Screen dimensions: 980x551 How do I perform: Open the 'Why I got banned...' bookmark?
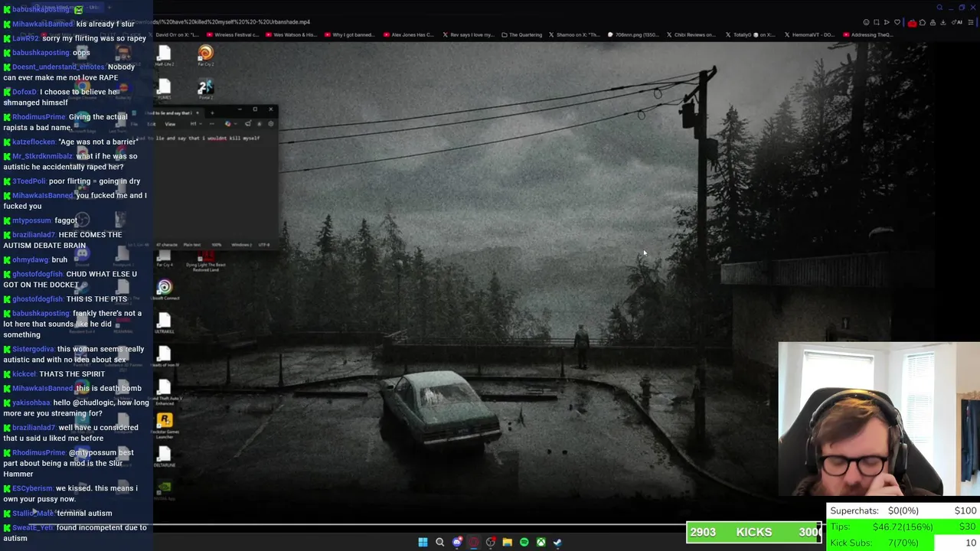tap(351, 34)
